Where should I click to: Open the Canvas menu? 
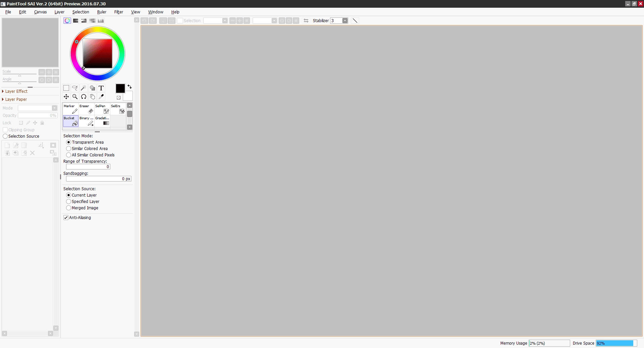40,12
